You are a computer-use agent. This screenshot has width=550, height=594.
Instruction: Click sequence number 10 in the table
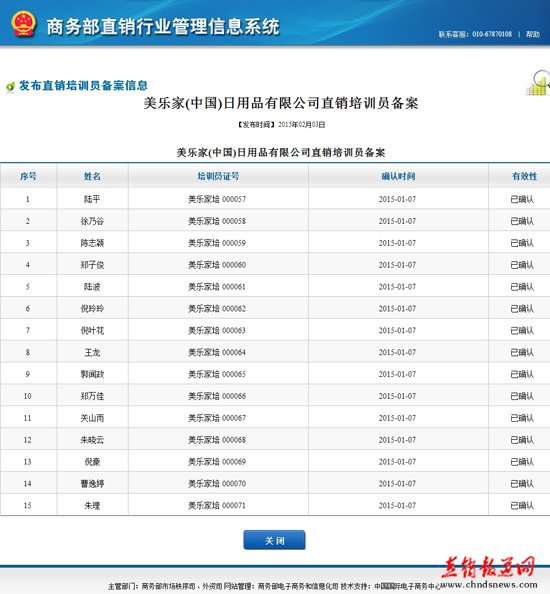28,396
